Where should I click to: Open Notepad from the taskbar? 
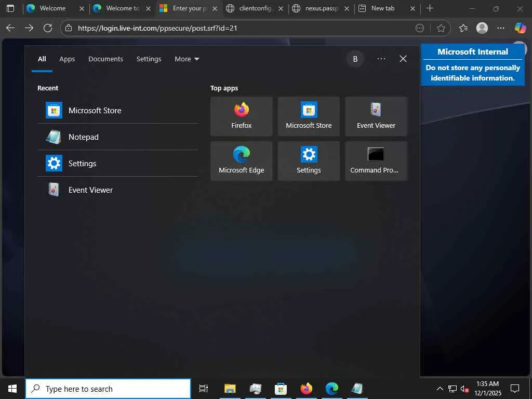tap(357, 389)
